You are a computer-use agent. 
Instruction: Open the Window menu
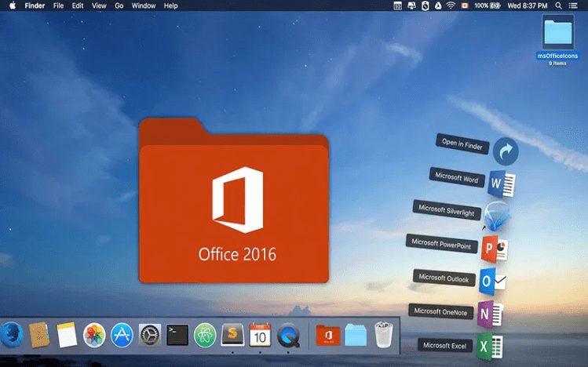click(144, 5)
